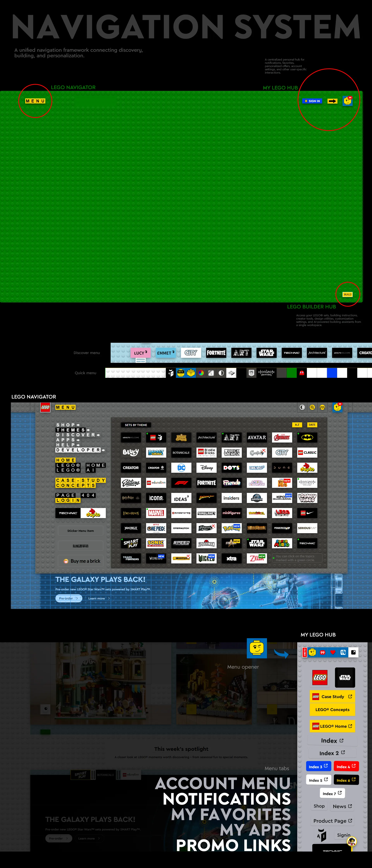This screenshot has height=868, width=372.
Task: Switch to game controller apps tab
Action: coord(343,652)
